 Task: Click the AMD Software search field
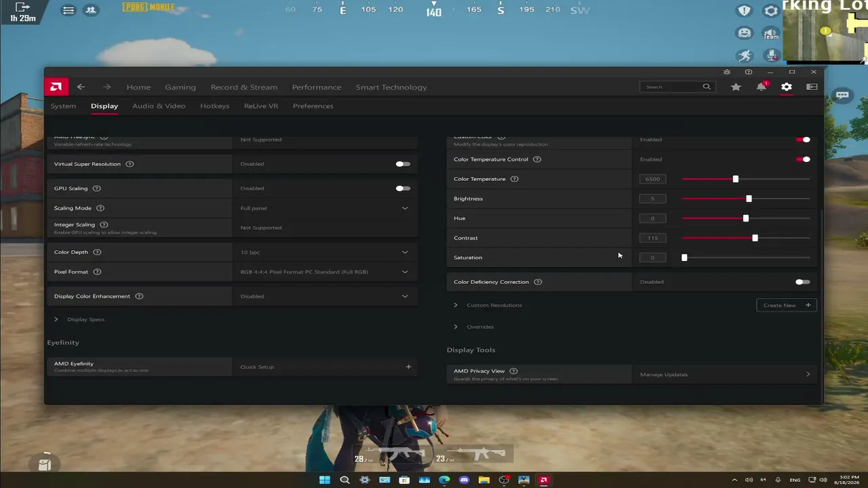click(677, 87)
